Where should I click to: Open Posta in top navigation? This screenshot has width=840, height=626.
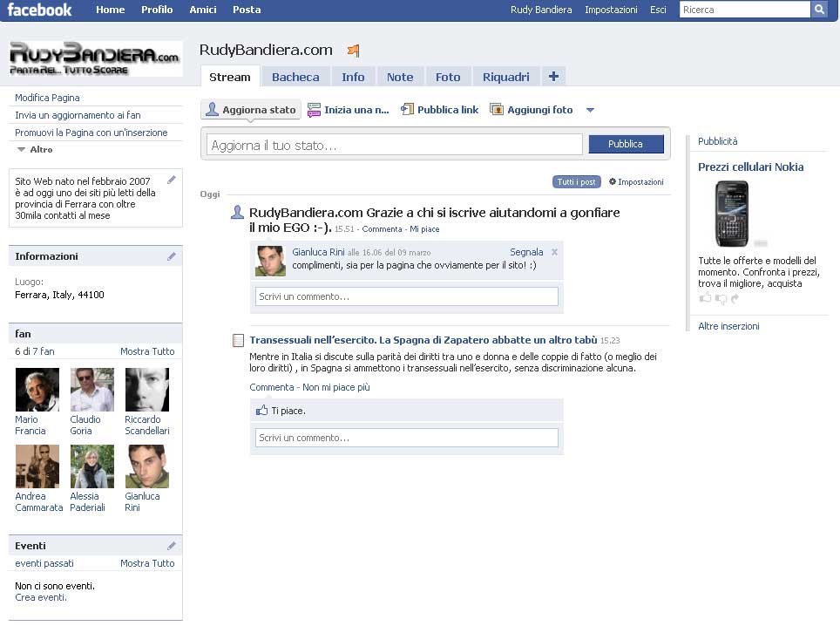(247, 10)
